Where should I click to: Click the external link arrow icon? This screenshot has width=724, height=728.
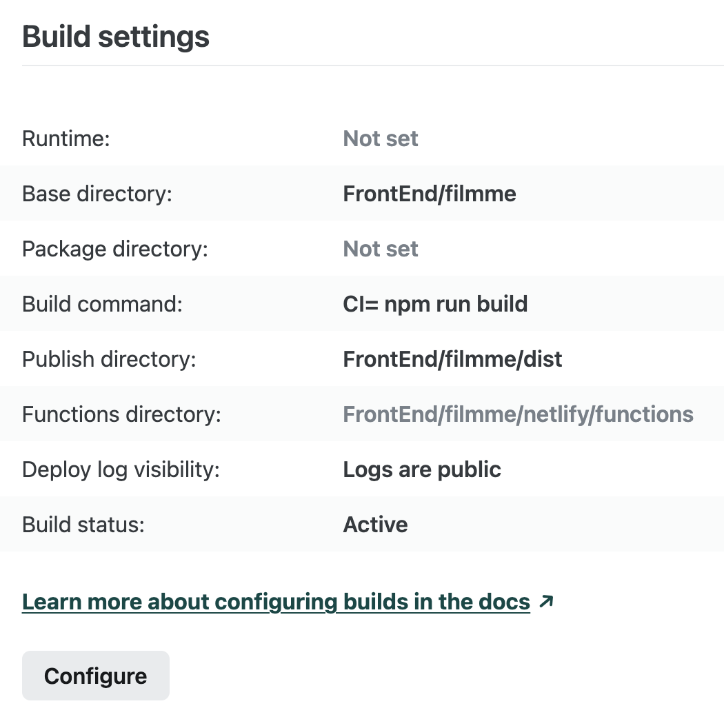(546, 602)
